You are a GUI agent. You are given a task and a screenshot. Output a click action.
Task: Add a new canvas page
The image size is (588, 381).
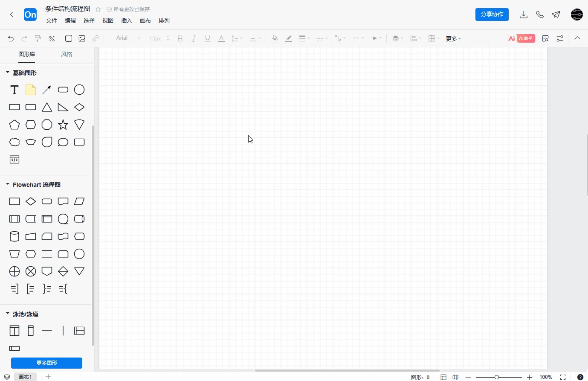click(48, 377)
